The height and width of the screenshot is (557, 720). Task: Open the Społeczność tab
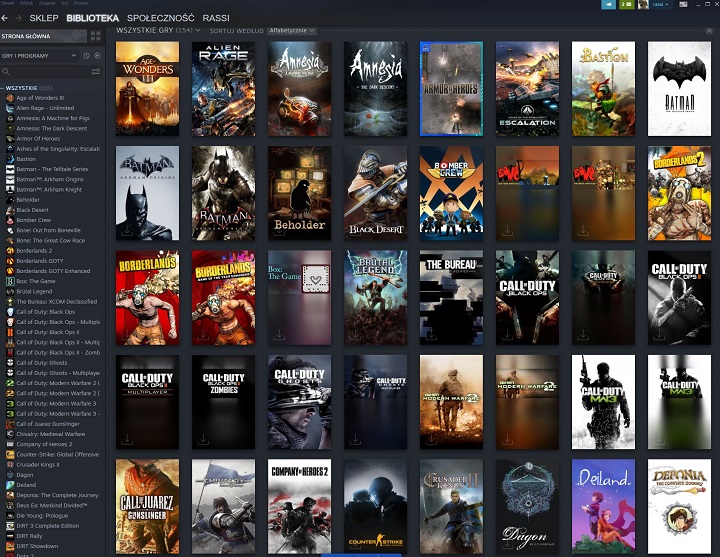coord(161,18)
